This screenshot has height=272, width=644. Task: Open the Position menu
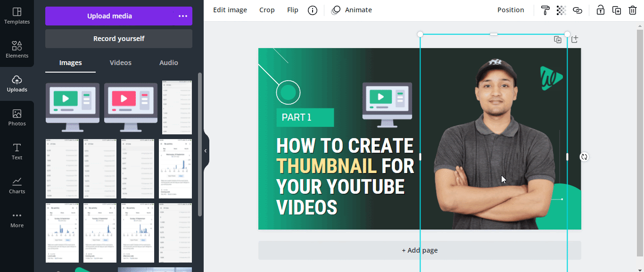coord(511,10)
